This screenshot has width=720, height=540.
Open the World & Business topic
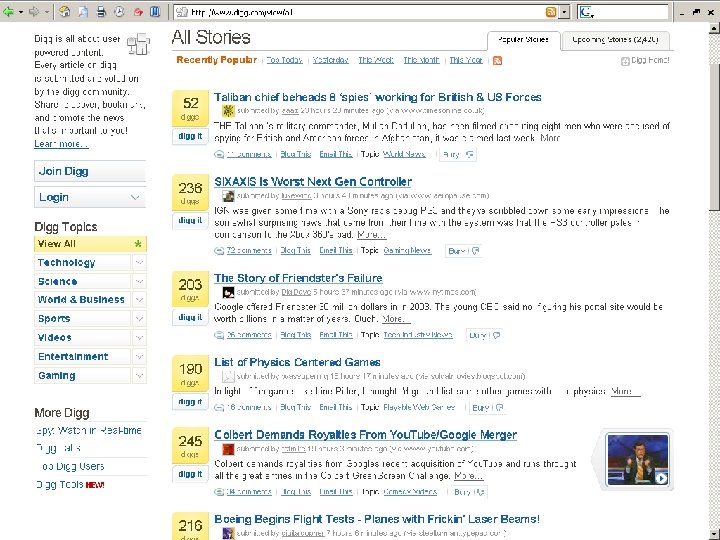tap(82, 300)
